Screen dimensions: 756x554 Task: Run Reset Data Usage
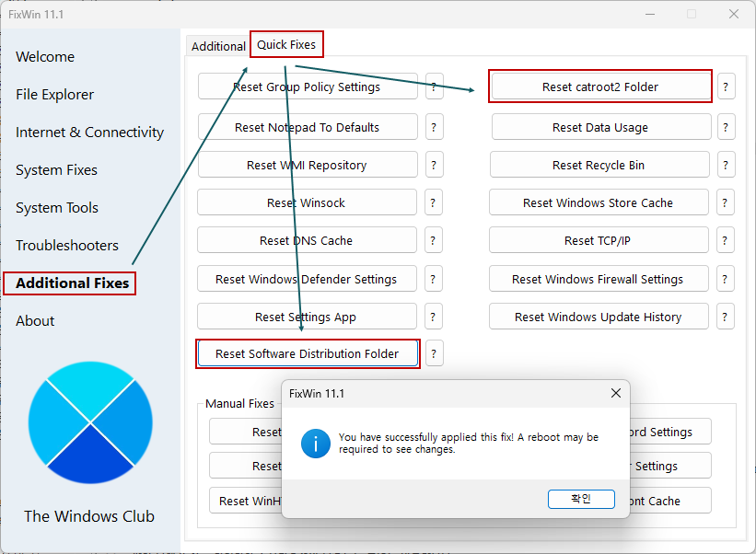(600, 127)
